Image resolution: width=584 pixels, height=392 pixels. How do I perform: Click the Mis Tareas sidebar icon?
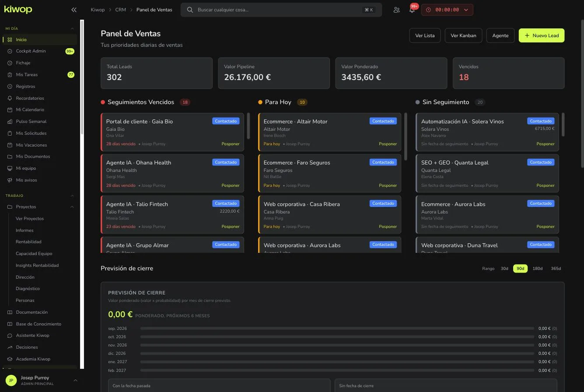coord(10,75)
